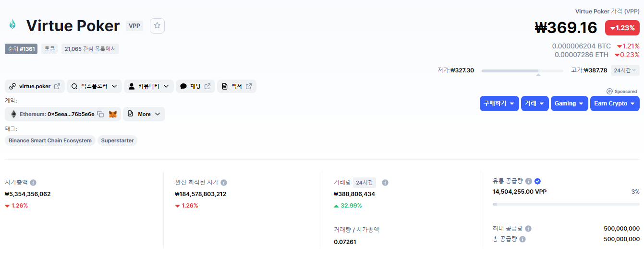The width and height of the screenshot is (644, 255).
Task: Open the 커뮤니티 dropdown menu
Action: [148, 86]
